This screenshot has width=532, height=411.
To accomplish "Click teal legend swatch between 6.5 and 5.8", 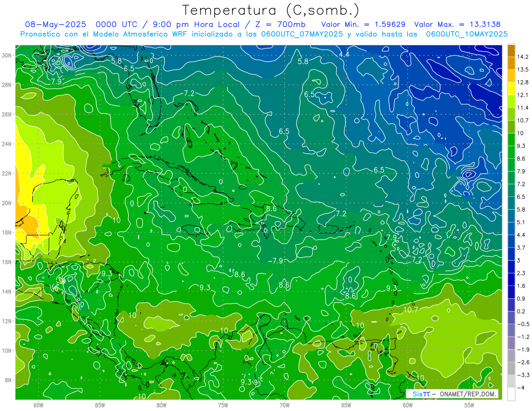I will pyautogui.click(x=511, y=203).
